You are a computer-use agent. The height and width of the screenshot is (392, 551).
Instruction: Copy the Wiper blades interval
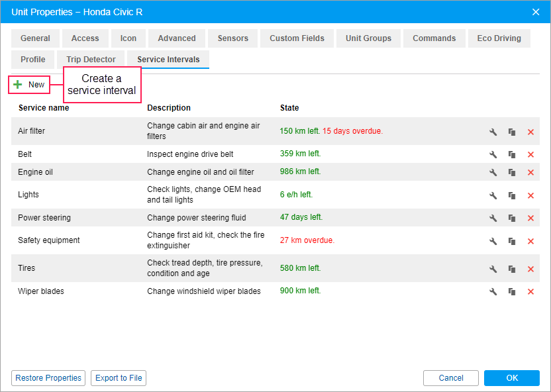(x=512, y=291)
